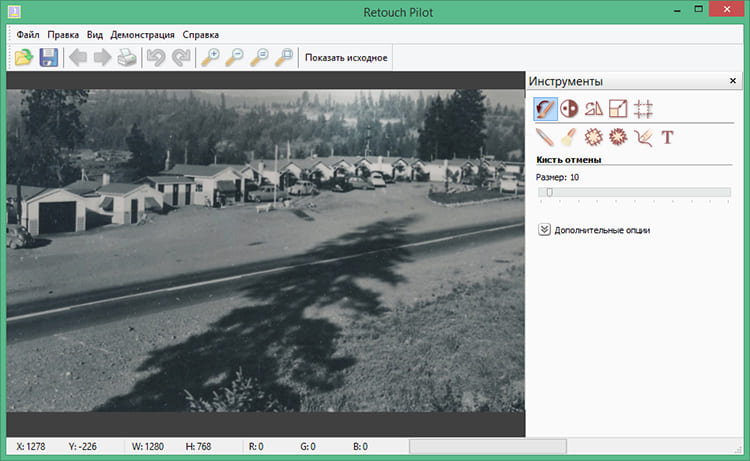
Task: Select the light patch stamp tool
Action: coord(594,138)
